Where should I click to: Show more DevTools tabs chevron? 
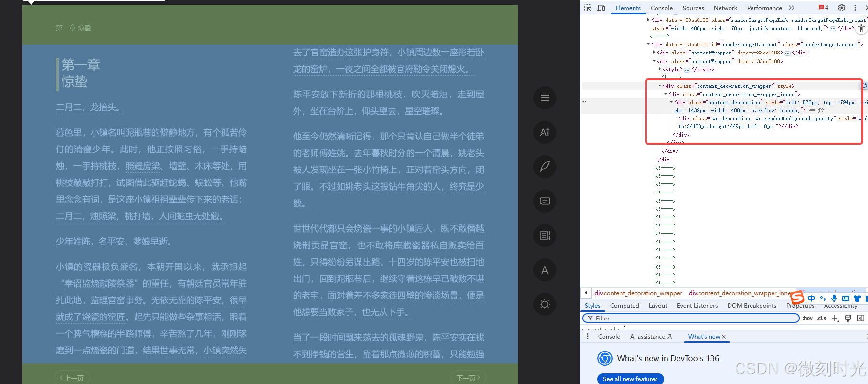792,8
